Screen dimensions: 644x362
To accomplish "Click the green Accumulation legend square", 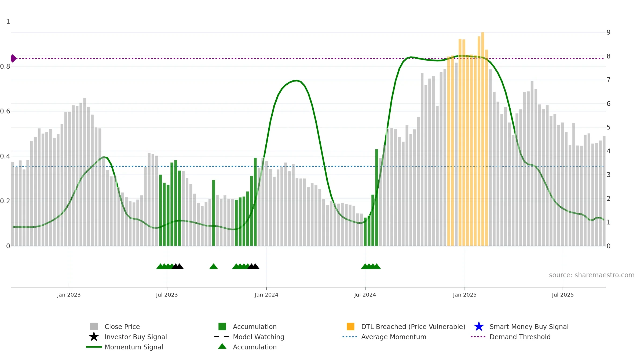I will point(222,326).
